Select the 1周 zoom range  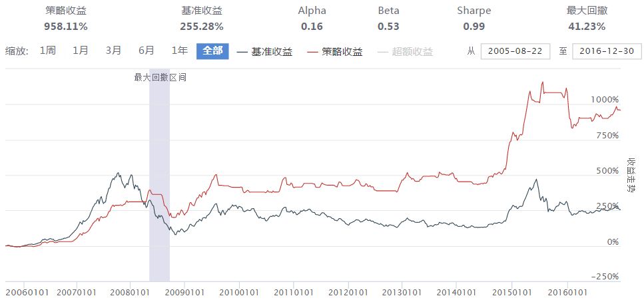(x=48, y=51)
